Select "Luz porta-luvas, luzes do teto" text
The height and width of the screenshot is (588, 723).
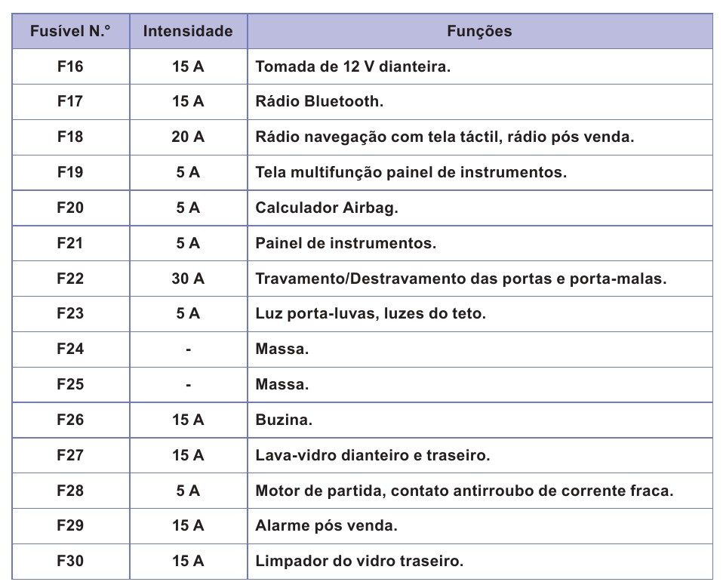[x=371, y=313]
